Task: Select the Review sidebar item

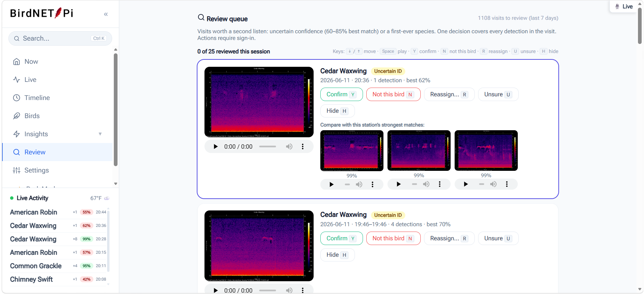Action: pyautogui.click(x=57, y=152)
